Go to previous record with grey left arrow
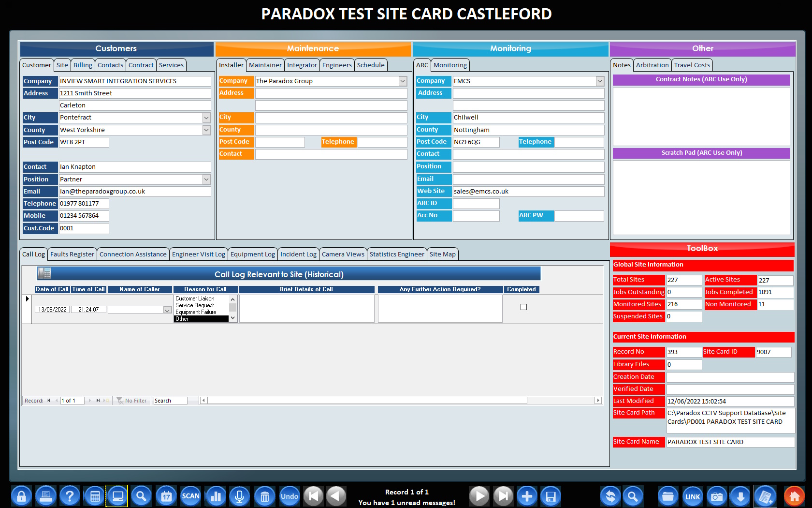This screenshot has width=812, height=508. [x=336, y=496]
